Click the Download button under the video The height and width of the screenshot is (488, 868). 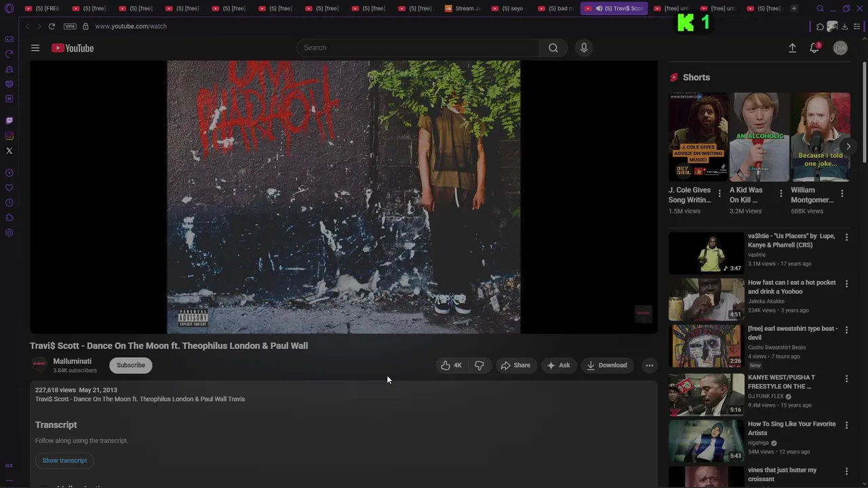(x=607, y=365)
